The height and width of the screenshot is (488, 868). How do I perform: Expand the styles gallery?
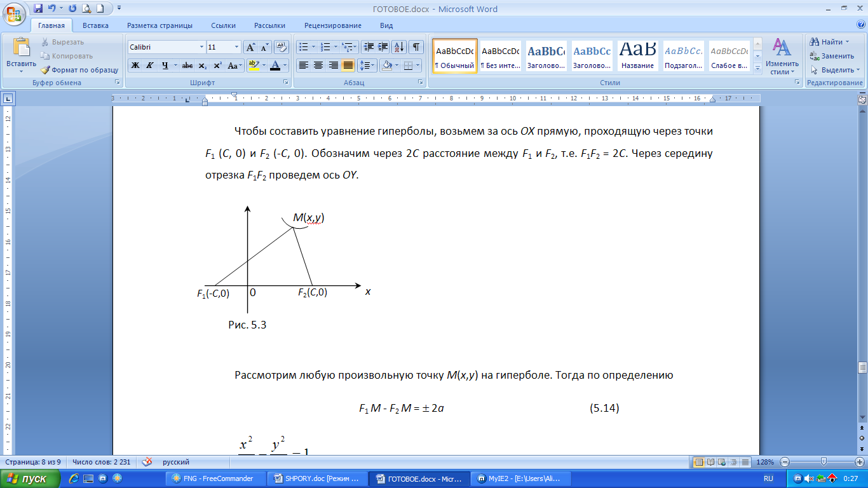tap(757, 69)
